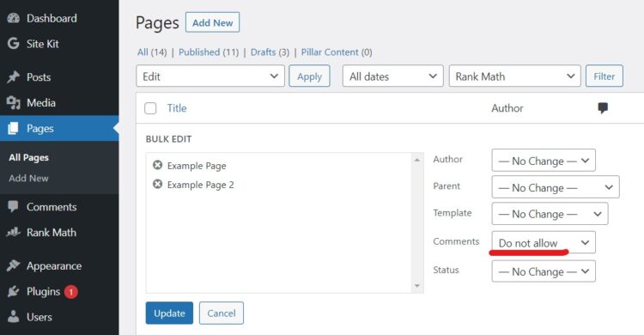Click scroll up arrow in bulk edit list
This screenshot has width=644, height=335.
click(417, 160)
